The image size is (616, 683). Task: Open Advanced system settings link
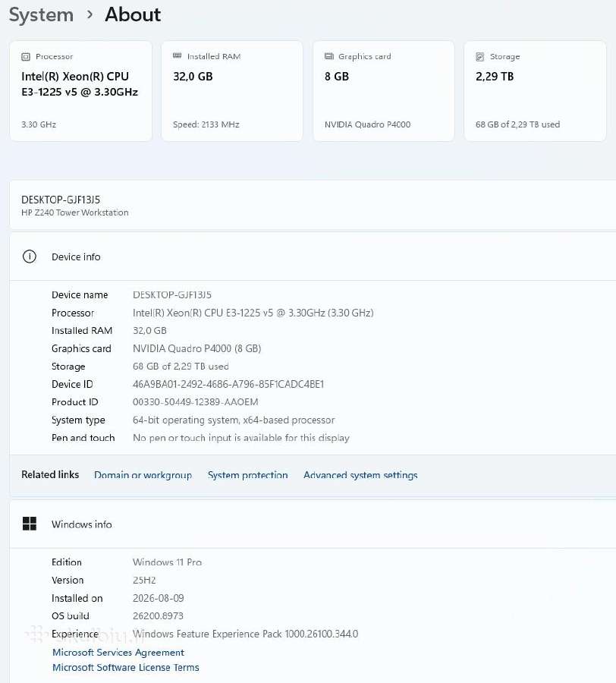pyautogui.click(x=360, y=475)
